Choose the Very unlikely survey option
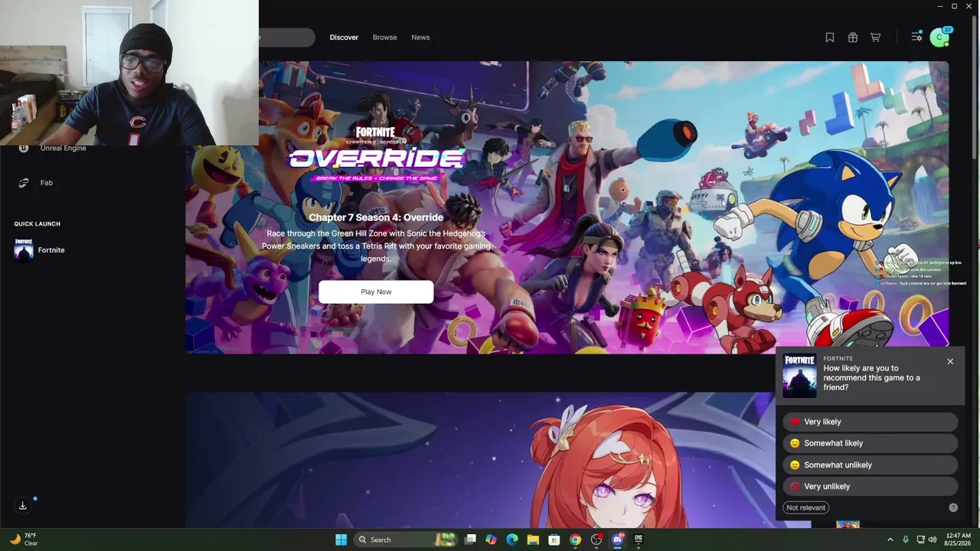The width and height of the screenshot is (980, 551). click(871, 486)
